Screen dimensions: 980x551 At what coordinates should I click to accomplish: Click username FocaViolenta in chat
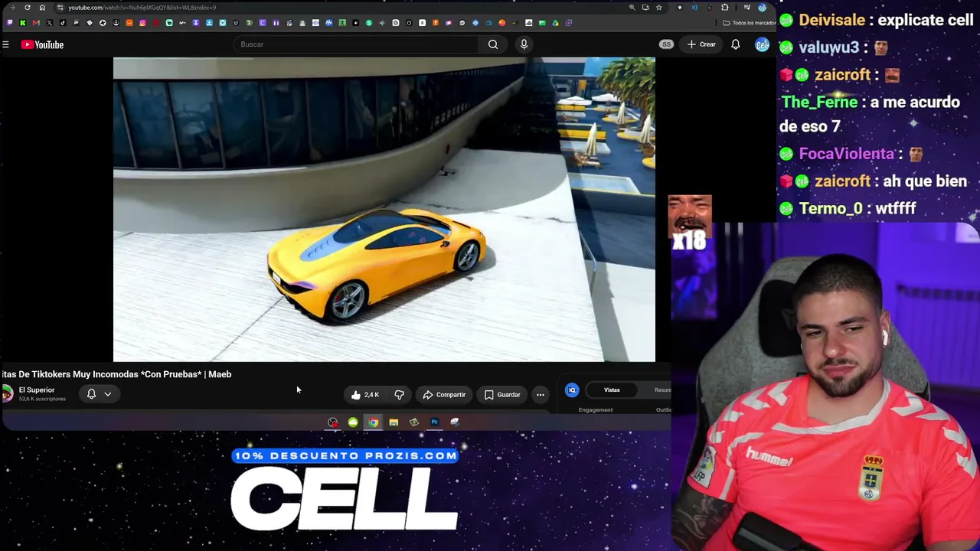click(x=846, y=154)
